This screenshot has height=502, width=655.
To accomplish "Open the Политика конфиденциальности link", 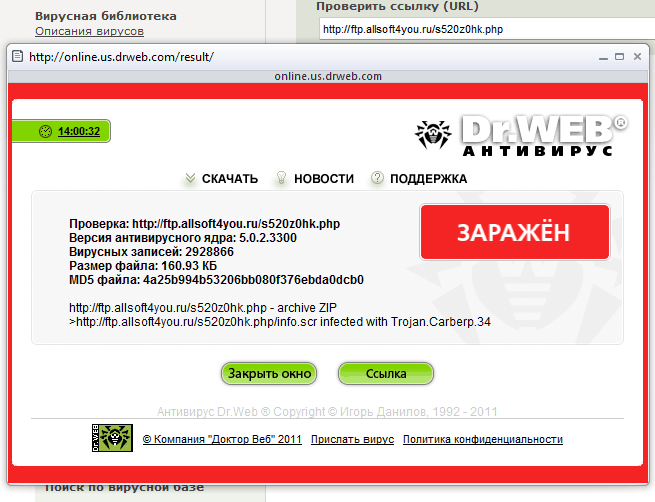I will tap(483, 439).
